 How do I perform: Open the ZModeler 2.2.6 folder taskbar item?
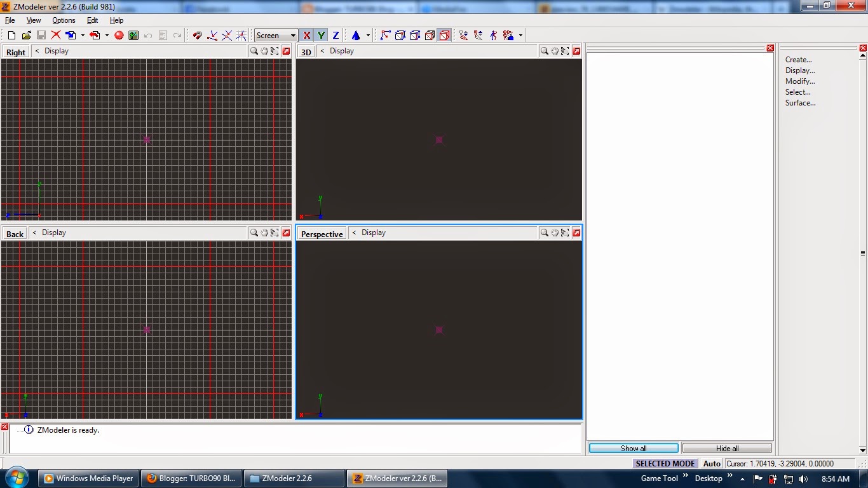click(294, 478)
